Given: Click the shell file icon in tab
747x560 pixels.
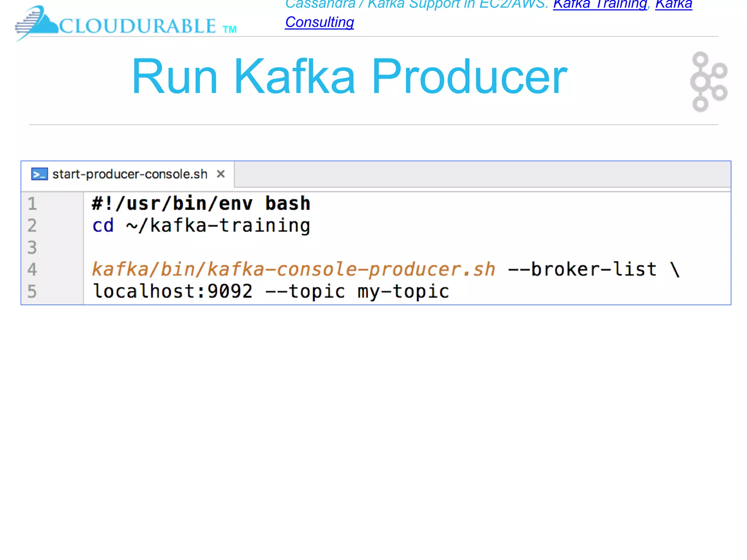Looking at the screenshot, I should (x=39, y=174).
